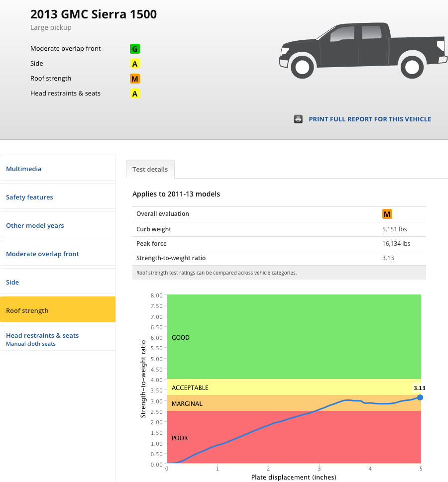
Task: Click the 2.50 tick label on the y-axis
Action: (157, 411)
